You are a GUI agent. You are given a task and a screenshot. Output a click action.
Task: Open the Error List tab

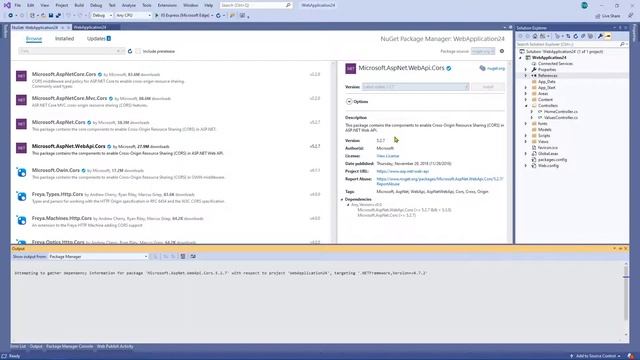[x=18, y=347]
